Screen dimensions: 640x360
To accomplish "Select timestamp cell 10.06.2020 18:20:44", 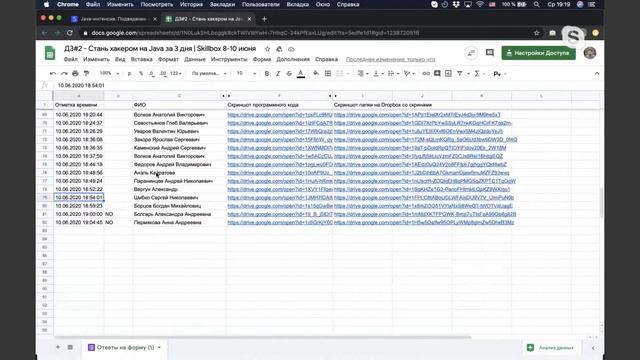I will (79, 115).
